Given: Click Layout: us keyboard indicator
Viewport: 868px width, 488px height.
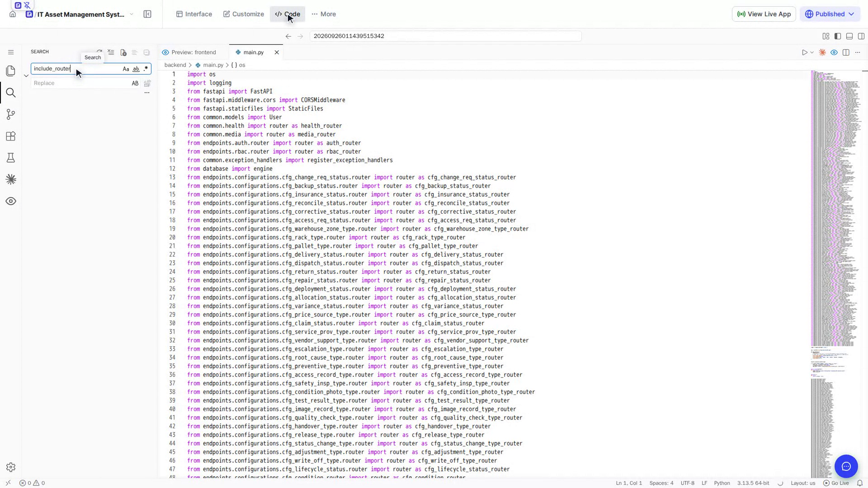Looking at the screenshot, I should tap(803, 483).
